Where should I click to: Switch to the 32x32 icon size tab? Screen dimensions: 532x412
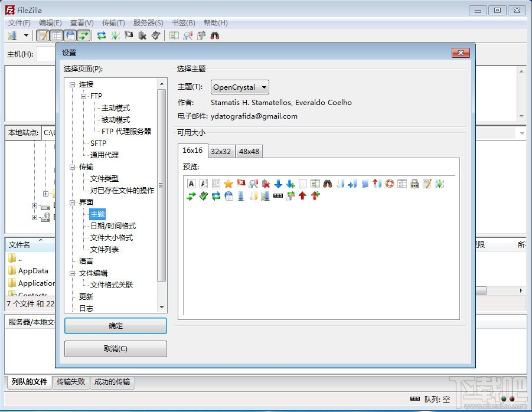click(221, 151)
